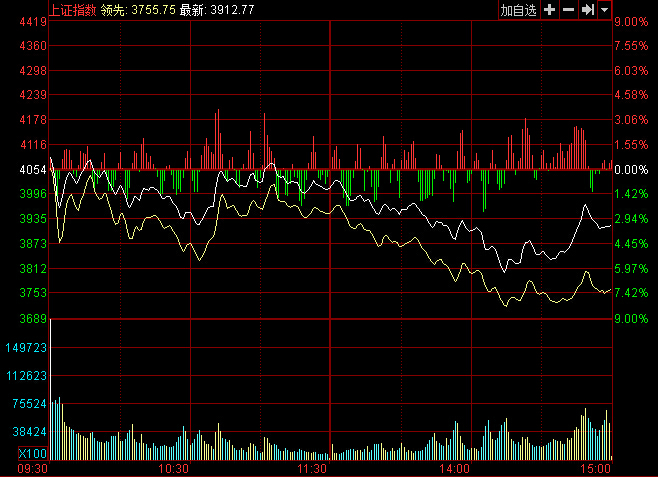Click the 0.00% label on right axis
The height and width of the screenshot is (477, 658).
point(631,170)
